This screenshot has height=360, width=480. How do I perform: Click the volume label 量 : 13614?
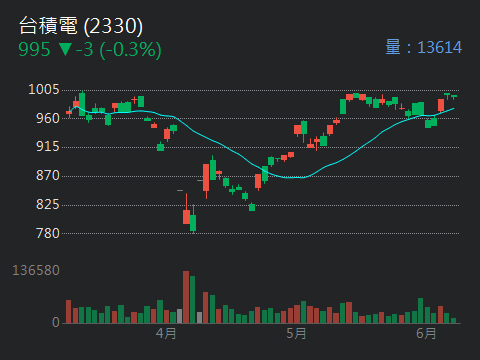pyautogui.click(x=424, y=47)
